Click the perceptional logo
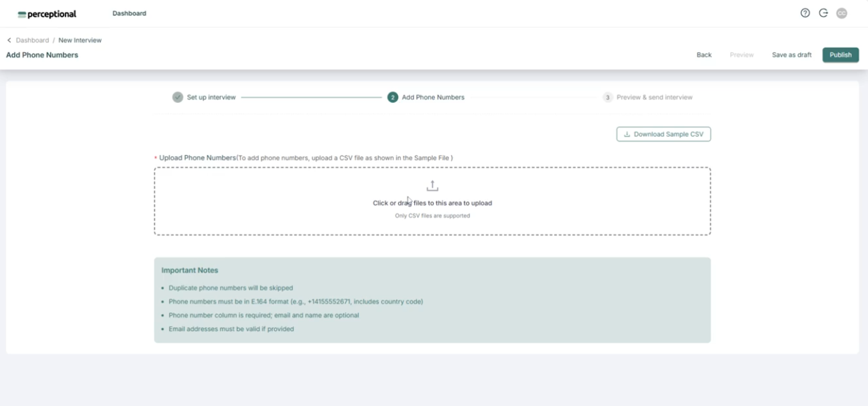 point(47,14)
